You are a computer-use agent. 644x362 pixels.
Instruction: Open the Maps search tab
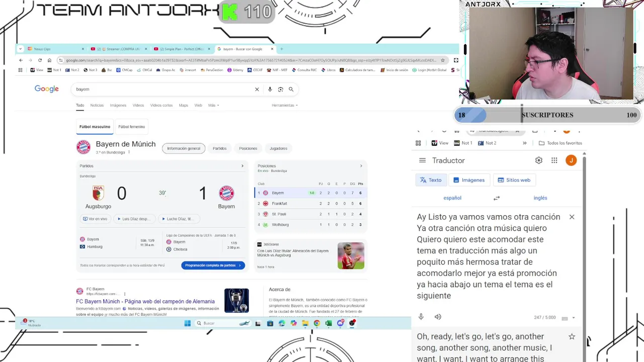[x=183, y=105]
